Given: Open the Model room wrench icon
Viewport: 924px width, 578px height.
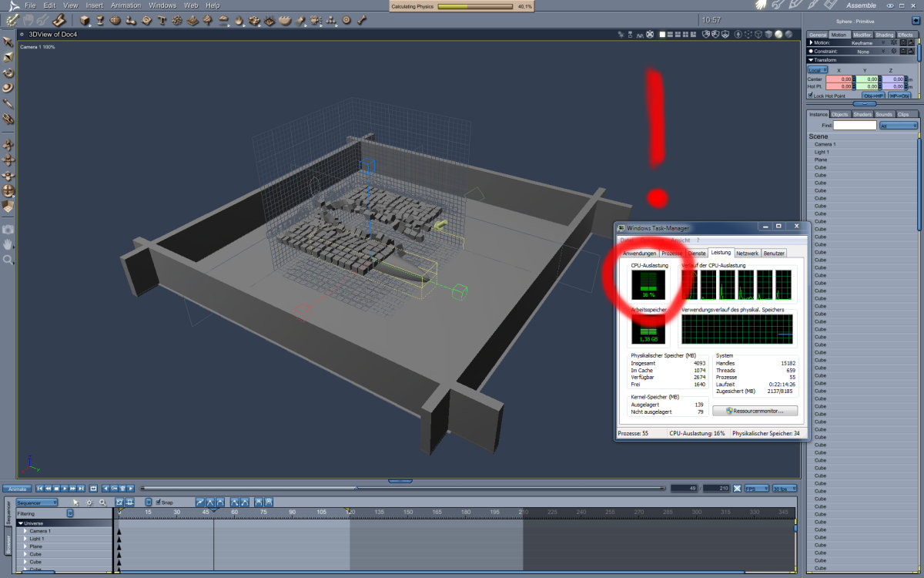Looking at the screenshot, I should click(x=777, y=5).
